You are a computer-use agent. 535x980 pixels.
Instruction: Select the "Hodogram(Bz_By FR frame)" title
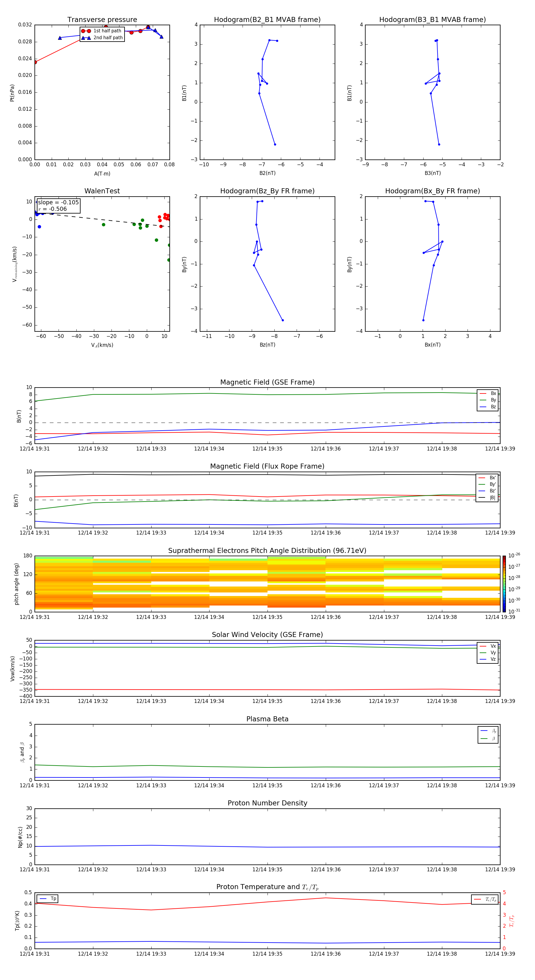point(267,191)
